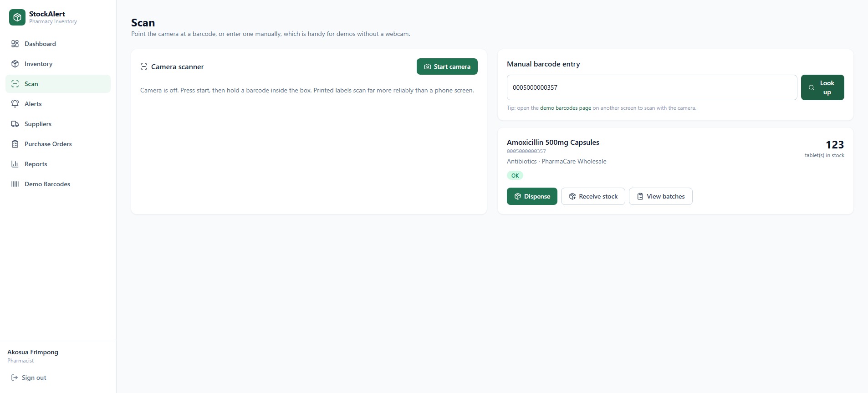Click the Akosua Frimpong user name

click(33, 352)
